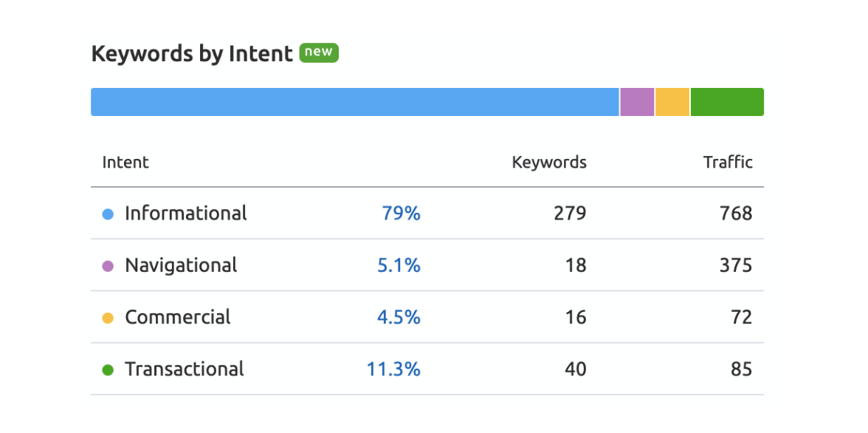Click the Intent column header
868x433 pixels.
pyautogui.click(x=125, y=163)
